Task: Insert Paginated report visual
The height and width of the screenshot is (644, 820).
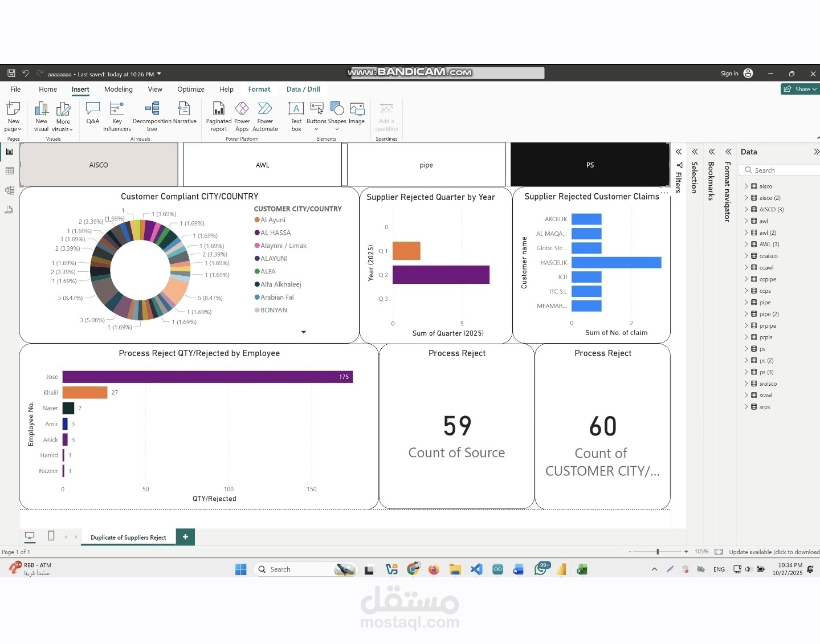Action: pos(219,116)
